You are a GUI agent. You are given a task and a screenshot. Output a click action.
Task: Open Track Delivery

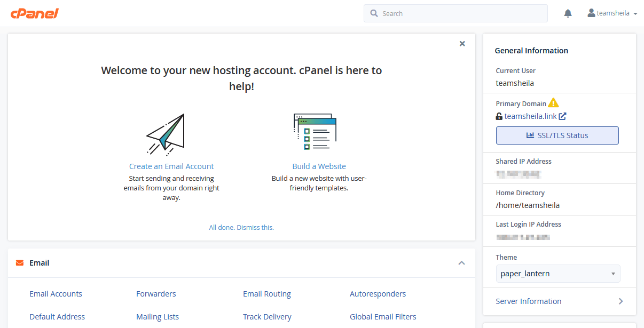point(267,317)
